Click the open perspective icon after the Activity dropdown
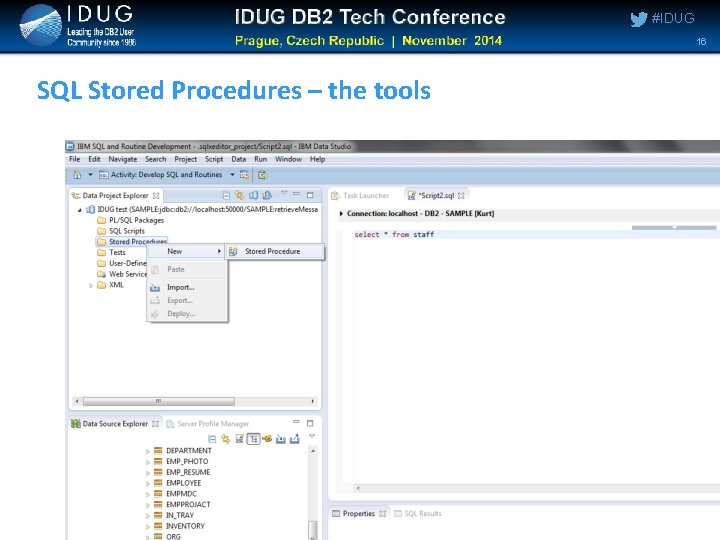Screen dimensions: 720x540 (x=244, y=175)
